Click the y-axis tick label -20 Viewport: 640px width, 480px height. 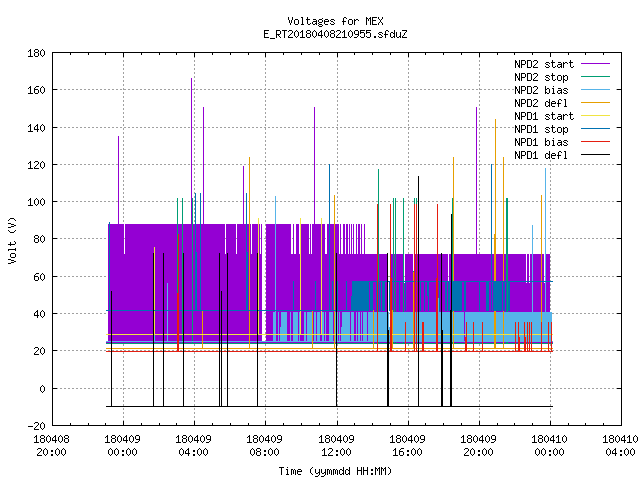(36, 426)
